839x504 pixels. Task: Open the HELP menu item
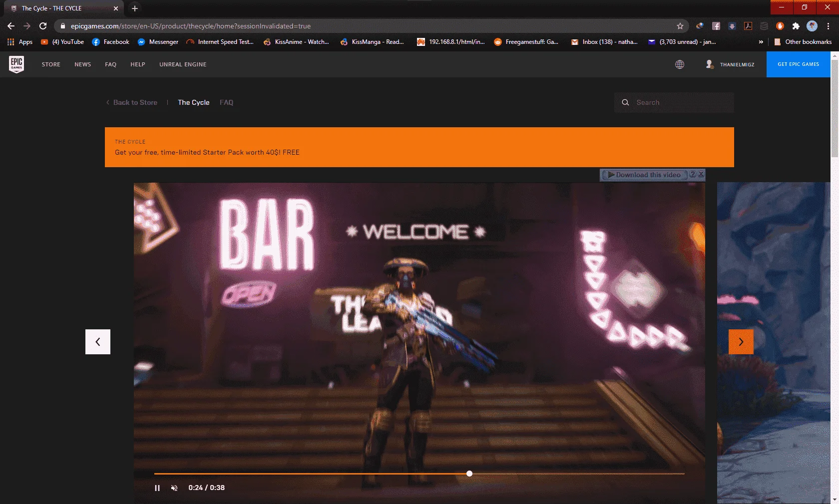138,64
